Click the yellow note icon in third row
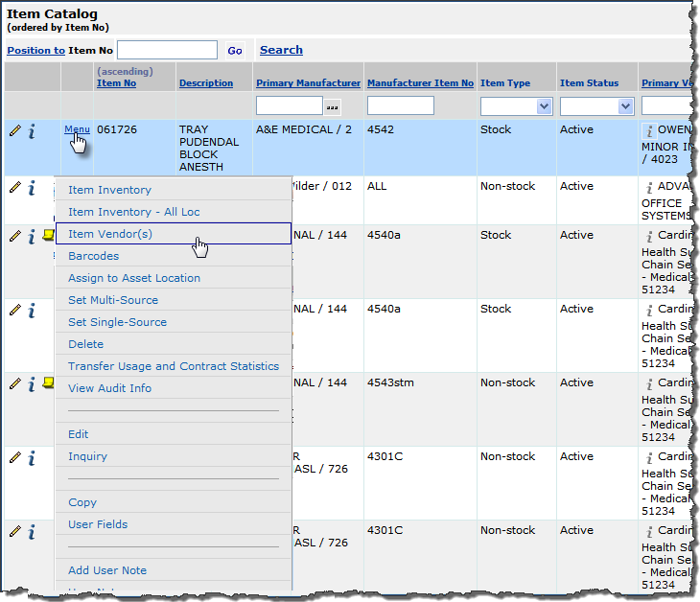 pos(48,236)
